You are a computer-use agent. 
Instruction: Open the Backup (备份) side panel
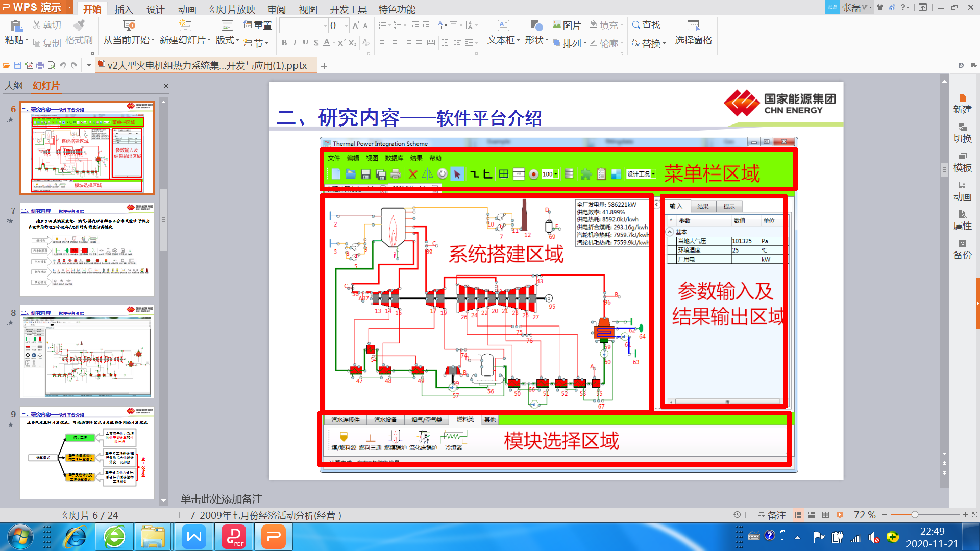pyautogui.click(x=962, y=249)
